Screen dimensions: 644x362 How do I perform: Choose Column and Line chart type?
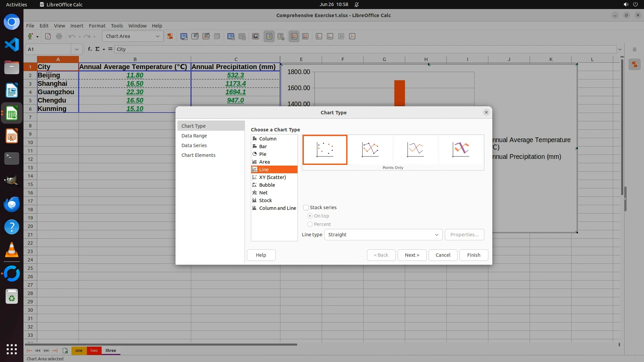point(277,208)
